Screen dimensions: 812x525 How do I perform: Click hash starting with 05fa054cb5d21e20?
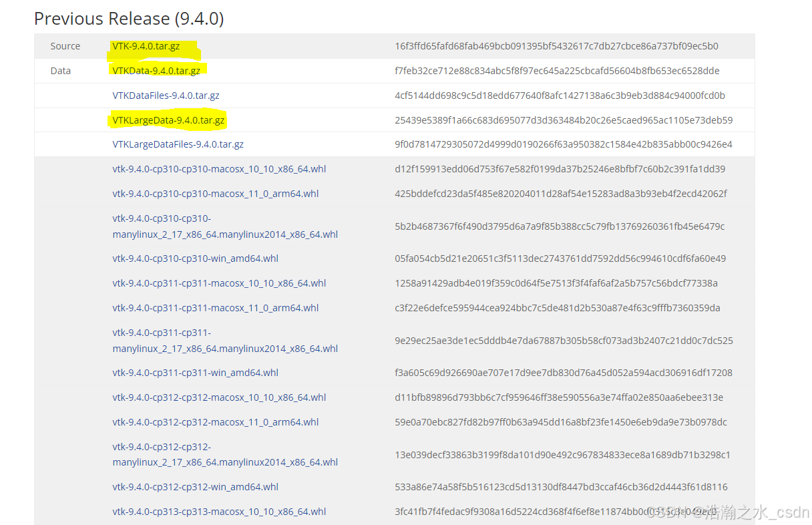point(560,258)
